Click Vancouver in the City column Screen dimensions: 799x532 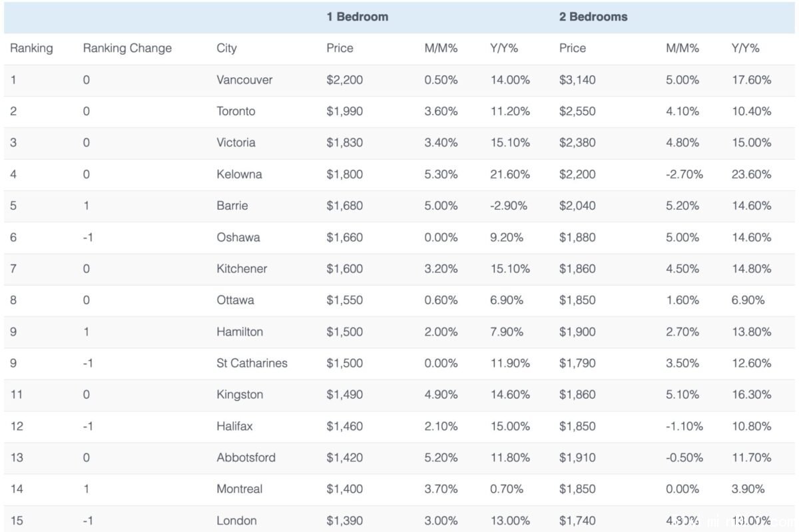244,80
